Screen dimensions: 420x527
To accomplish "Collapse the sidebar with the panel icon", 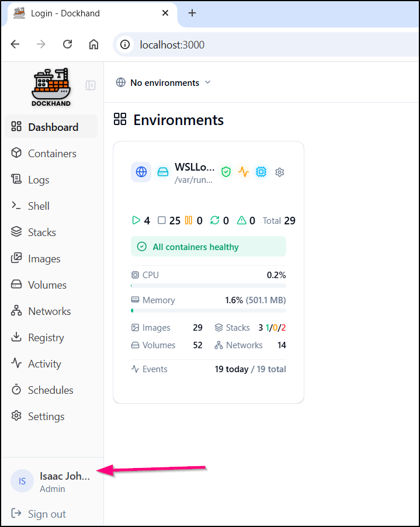I will [x=91, y=85].
